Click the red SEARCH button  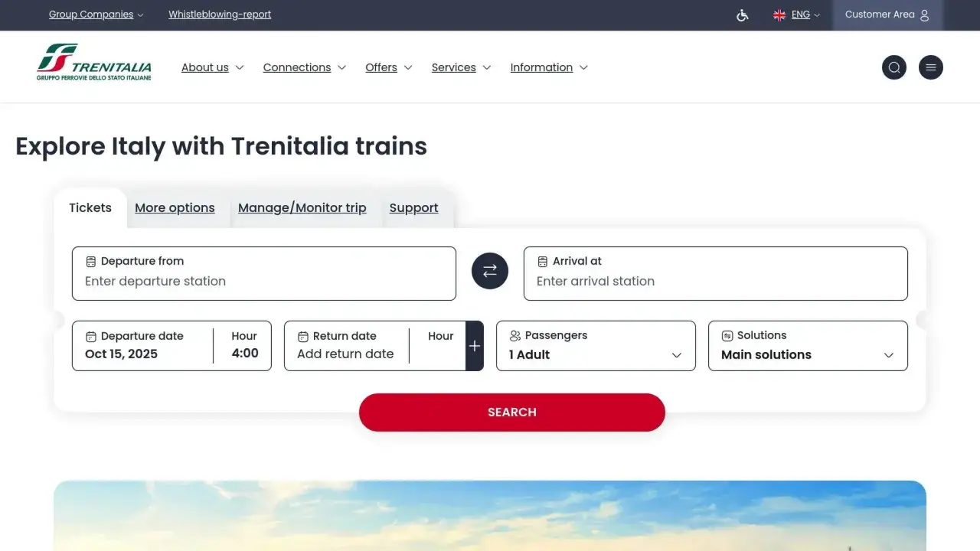(x=511, y=412)
